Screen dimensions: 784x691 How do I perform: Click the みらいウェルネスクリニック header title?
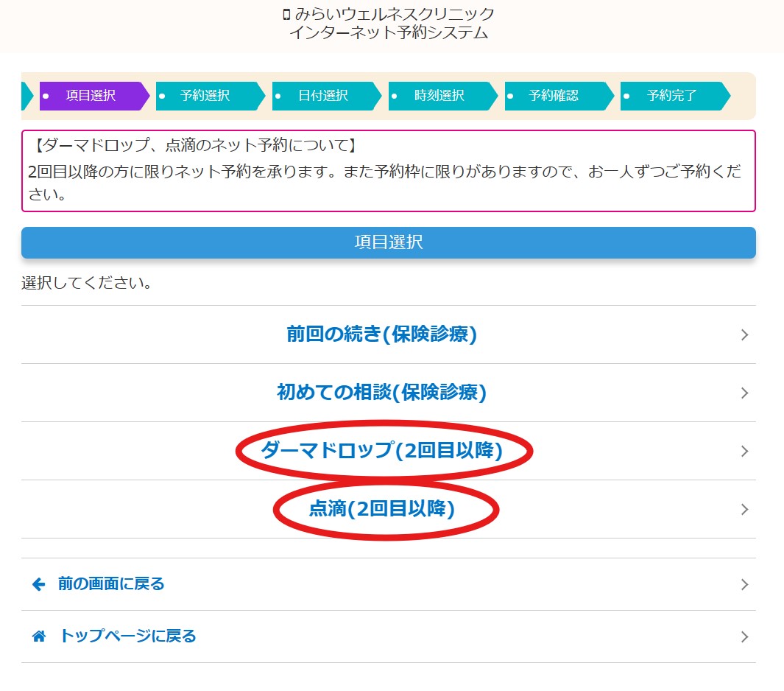(395, 14)
